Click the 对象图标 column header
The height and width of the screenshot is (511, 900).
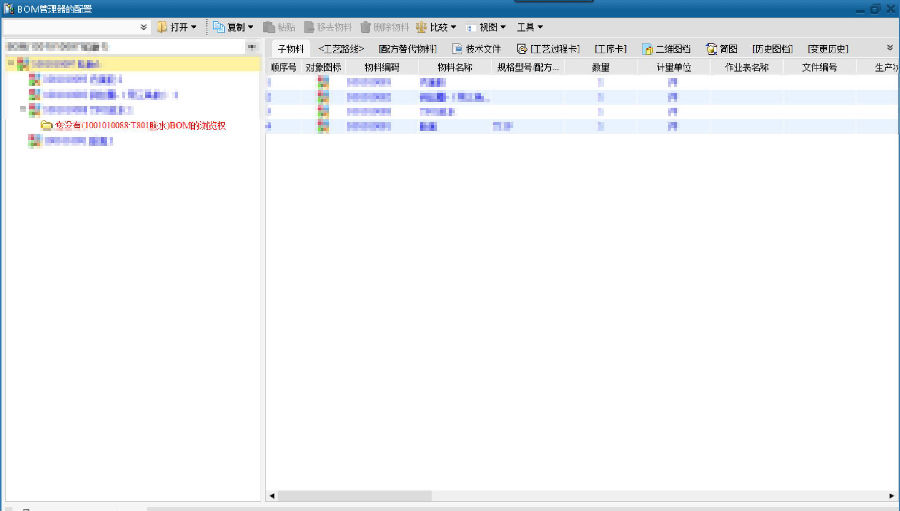pyautogui.click(x=323, y=67)
